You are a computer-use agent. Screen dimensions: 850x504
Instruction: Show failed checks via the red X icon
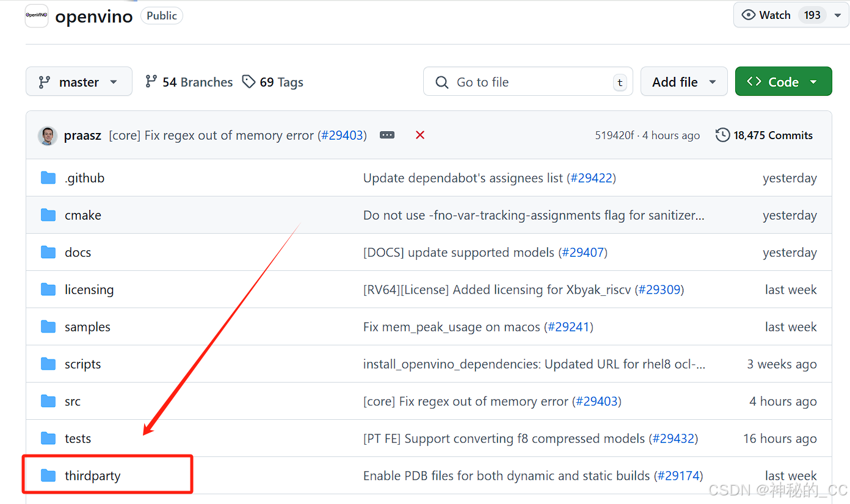pos(420,135)
